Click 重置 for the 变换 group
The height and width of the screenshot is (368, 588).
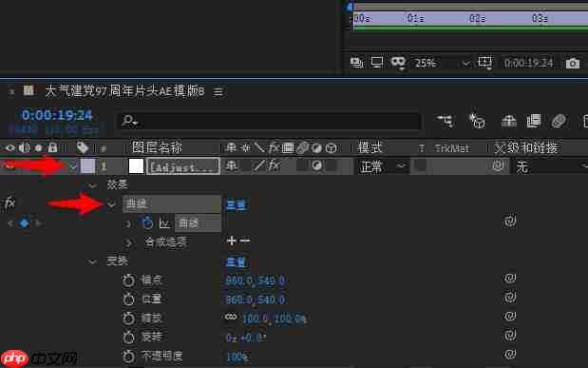237,261
